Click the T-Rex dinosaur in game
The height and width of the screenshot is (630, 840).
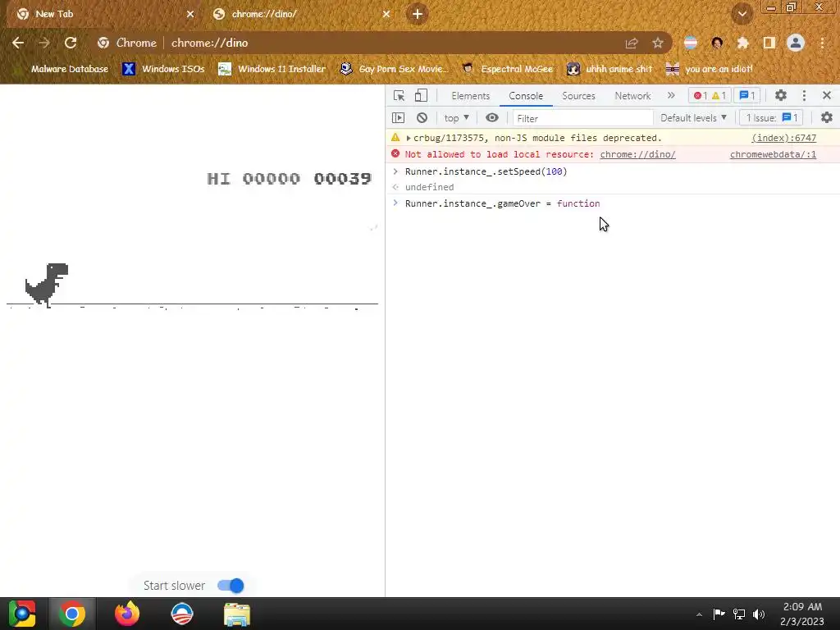click(x=47, y=285)
